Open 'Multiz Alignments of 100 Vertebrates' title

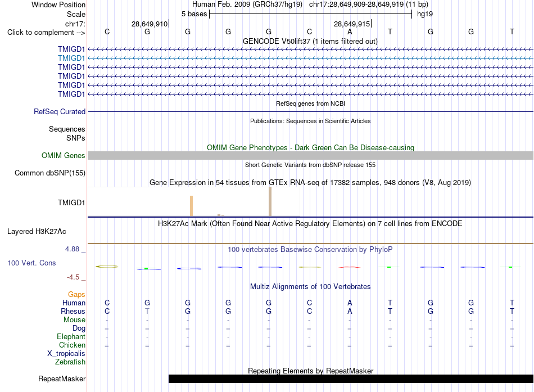tap(310, 287)
